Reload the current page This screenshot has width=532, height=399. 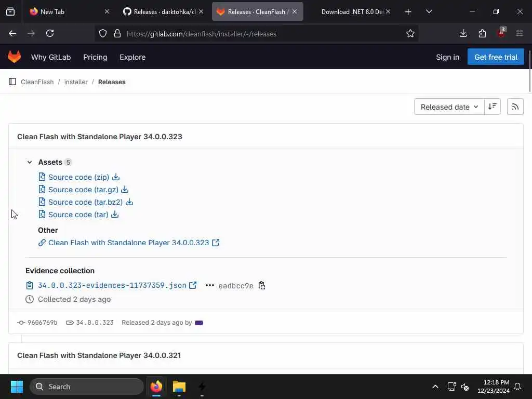pos(50,33)
